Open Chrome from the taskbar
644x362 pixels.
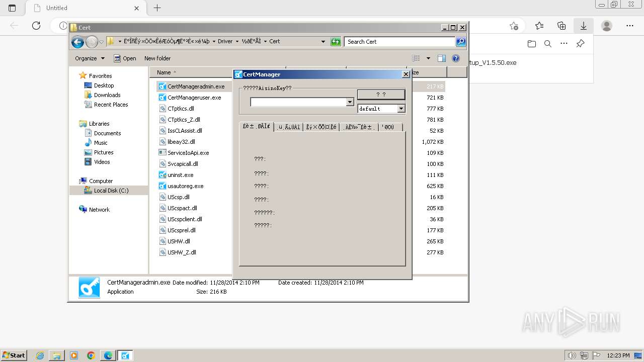click(91, 355)
